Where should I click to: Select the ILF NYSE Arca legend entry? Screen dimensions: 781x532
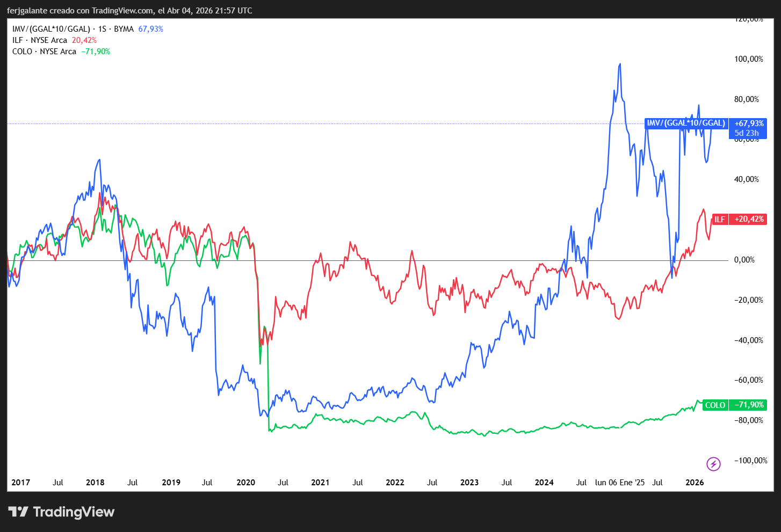tap(40, 40)
